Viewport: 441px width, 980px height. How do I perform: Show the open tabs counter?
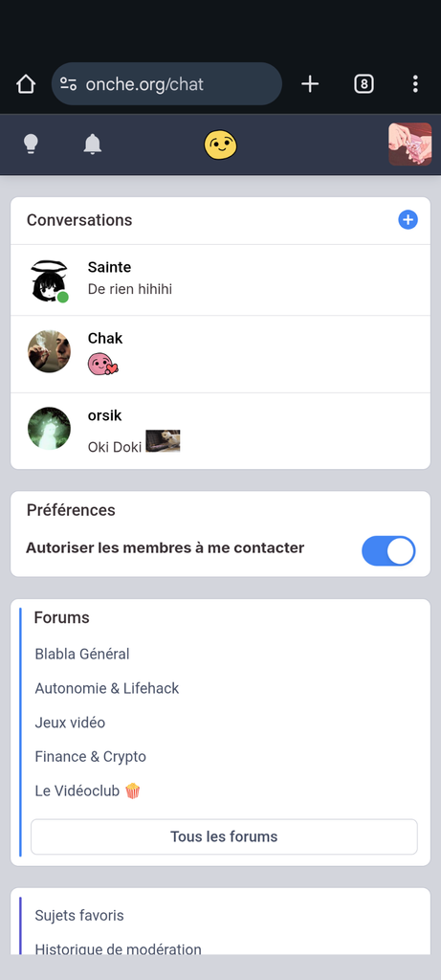pyautogui.click(x=364, y=84)
